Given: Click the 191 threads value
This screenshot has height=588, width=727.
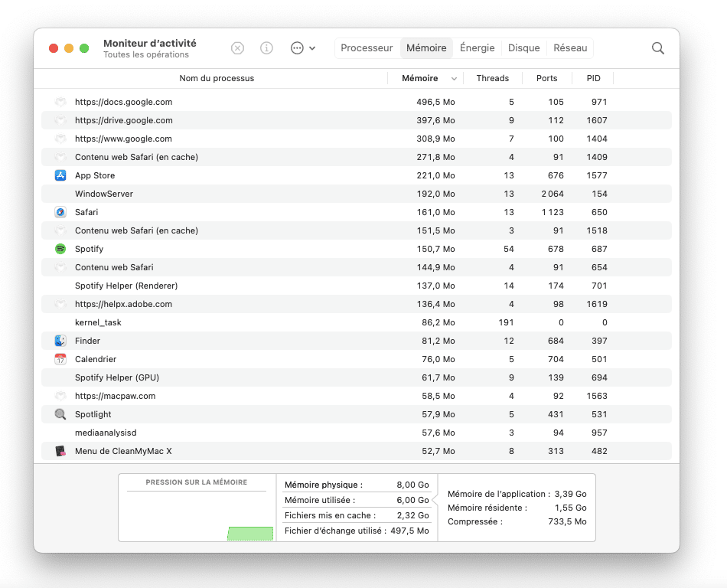Looking at the screenshot, I should (x=506, y=322).
